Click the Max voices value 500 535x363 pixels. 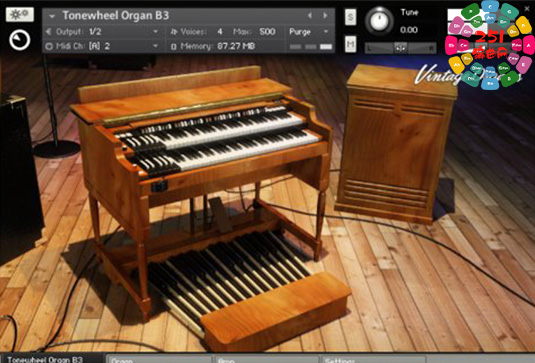click(x=267, y=32)
